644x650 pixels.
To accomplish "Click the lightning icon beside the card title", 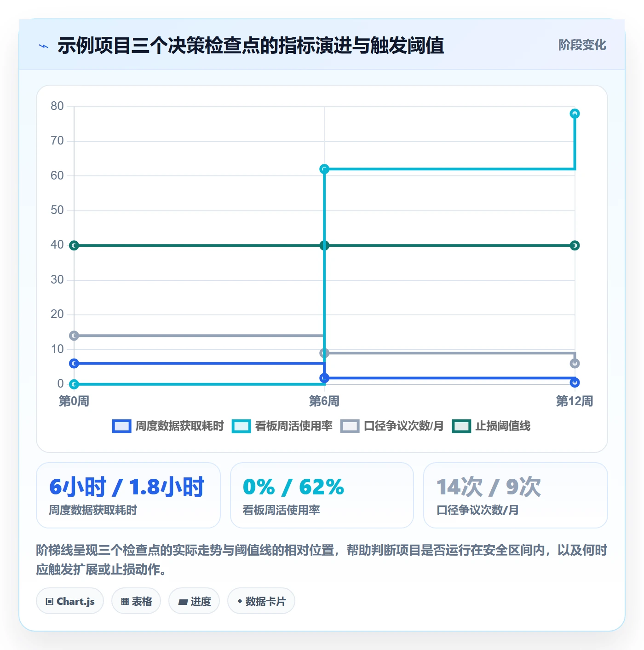I will tap(44, 46).
